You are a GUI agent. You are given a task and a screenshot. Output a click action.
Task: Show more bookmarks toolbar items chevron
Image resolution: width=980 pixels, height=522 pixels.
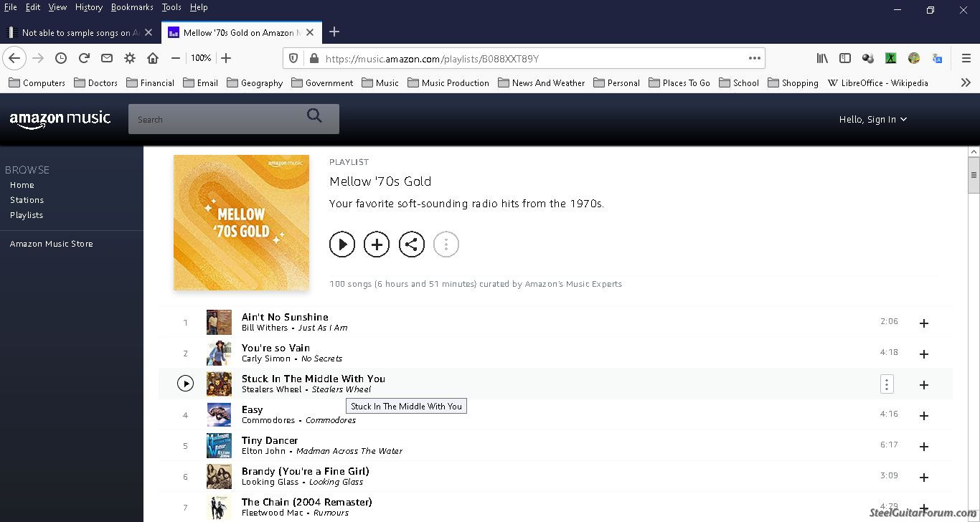coord(966,82)
